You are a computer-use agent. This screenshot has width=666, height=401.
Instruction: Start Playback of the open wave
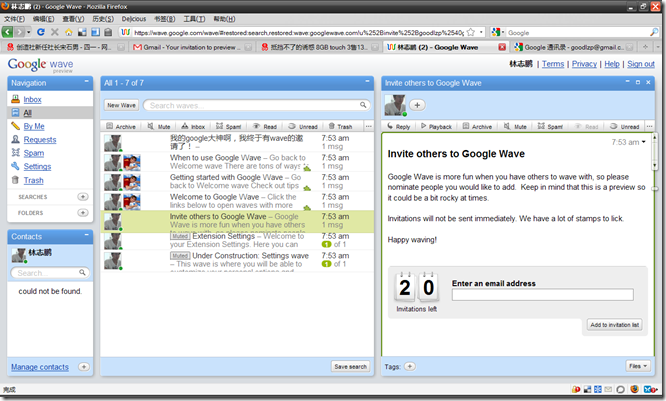pyautogui.click(x=435, y=127)
